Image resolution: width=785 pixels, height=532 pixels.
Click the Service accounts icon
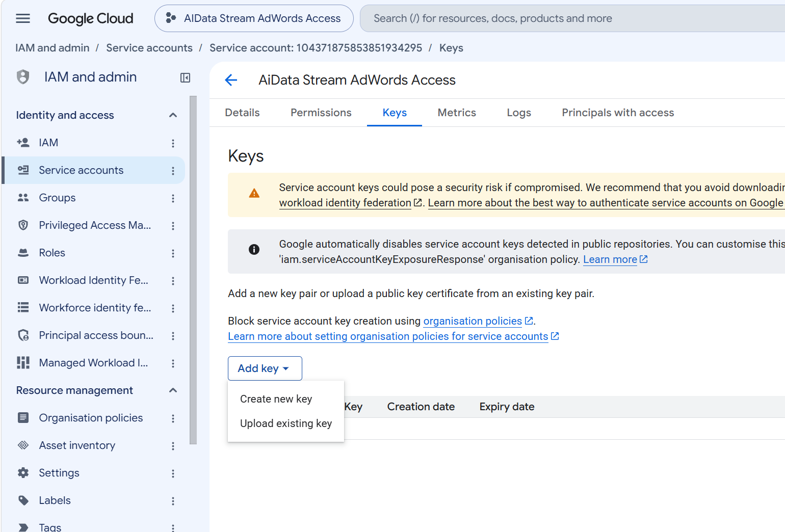23,170
